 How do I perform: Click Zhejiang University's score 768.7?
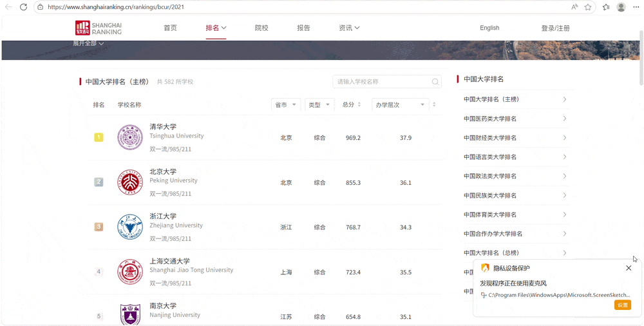pos(353,227)
